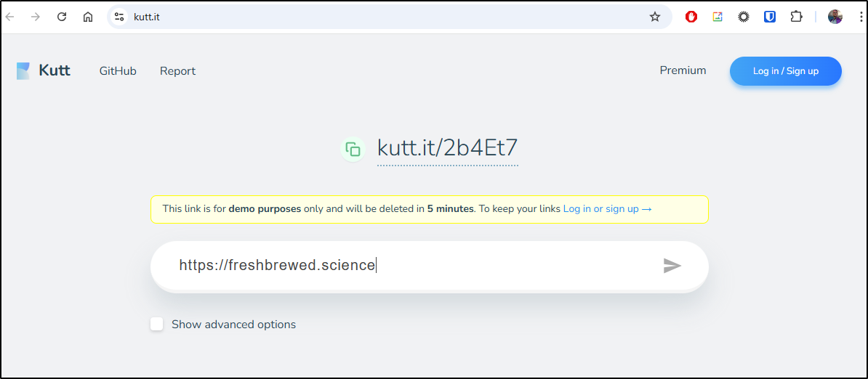Go to the browser home page
The image size is (868, 379).
(x=88, y=17)
